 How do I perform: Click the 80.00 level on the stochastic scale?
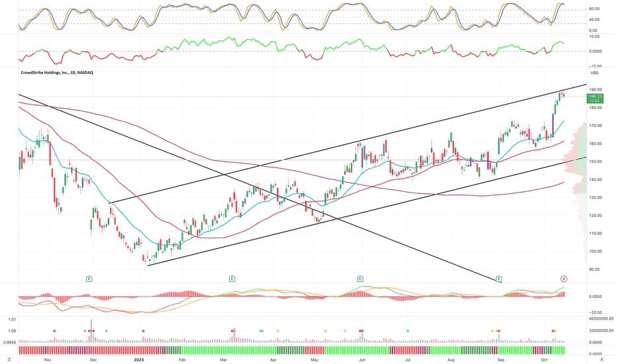point(594,9)
